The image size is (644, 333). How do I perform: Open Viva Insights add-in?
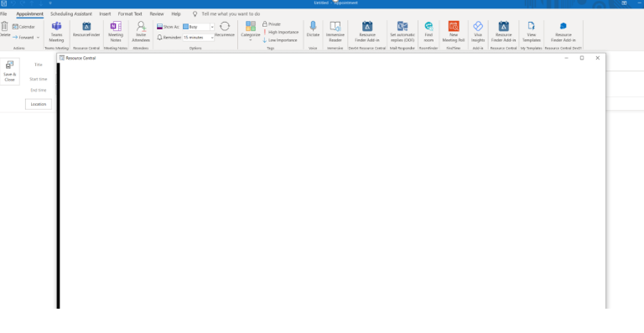(478, 32)
